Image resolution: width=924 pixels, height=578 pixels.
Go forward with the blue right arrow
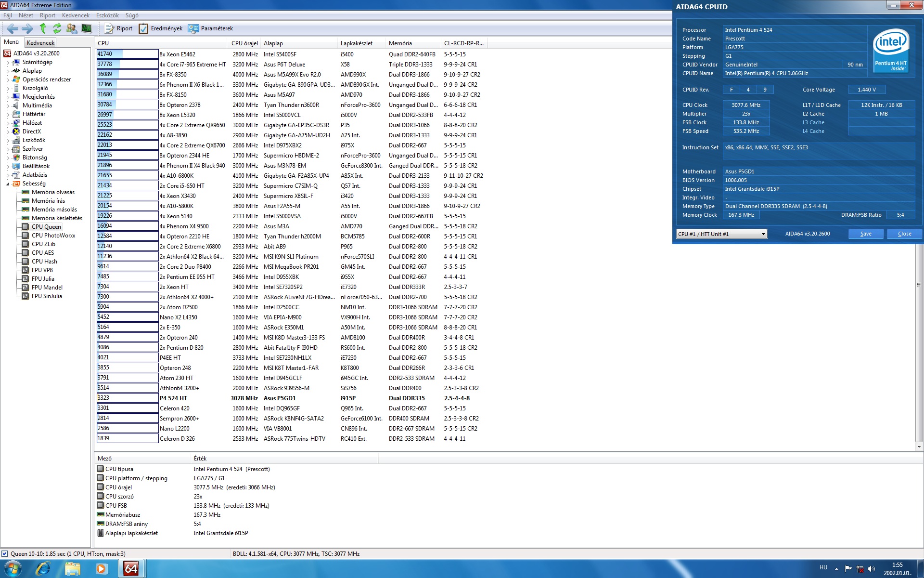(x=27, y=28)
